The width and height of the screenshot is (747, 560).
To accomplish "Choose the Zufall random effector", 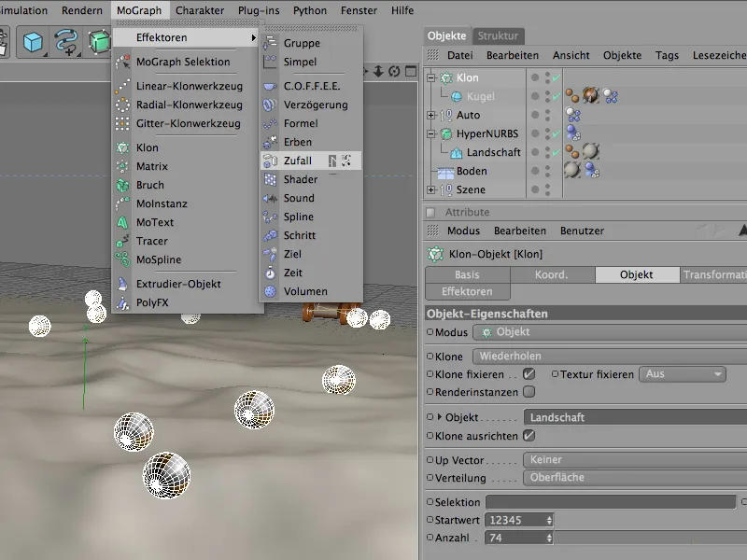I will pos(311,161).
